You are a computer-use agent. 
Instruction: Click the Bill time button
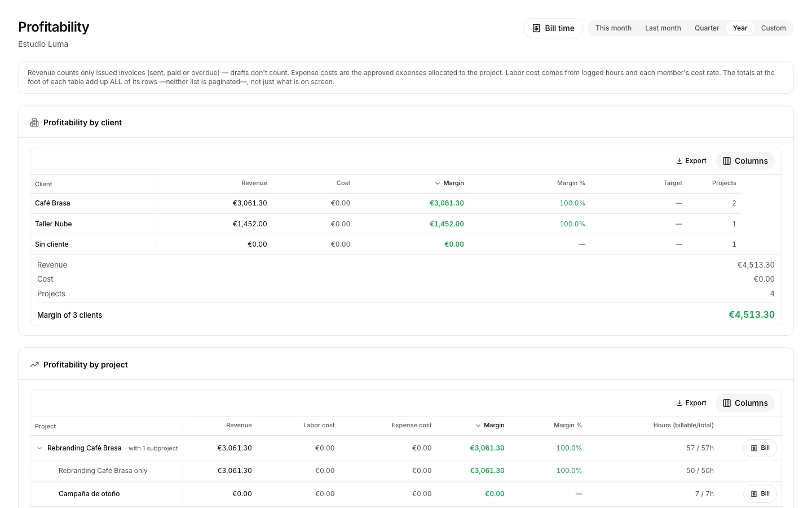click(x=553, y=28)
